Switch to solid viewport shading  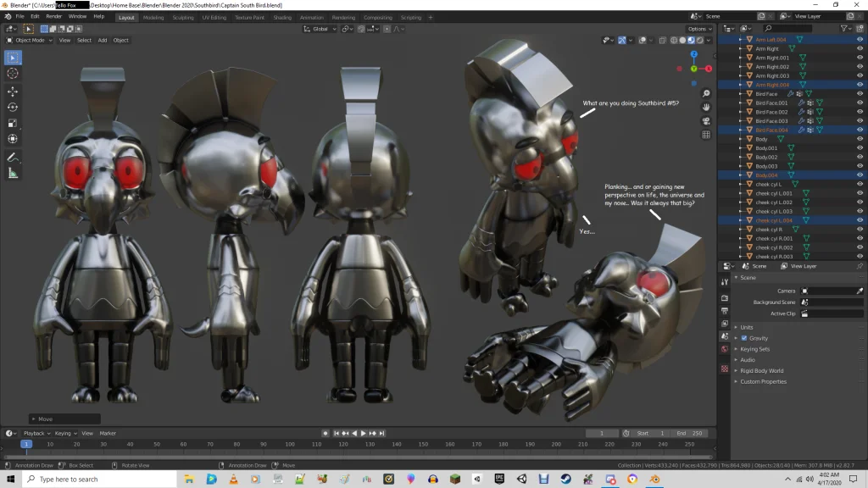coord(682,41)
